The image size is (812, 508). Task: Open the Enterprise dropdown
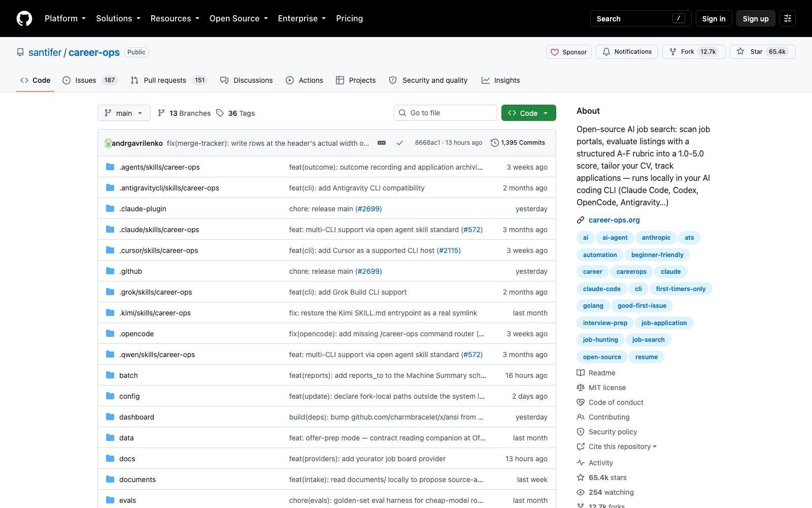tap(301, 18)
